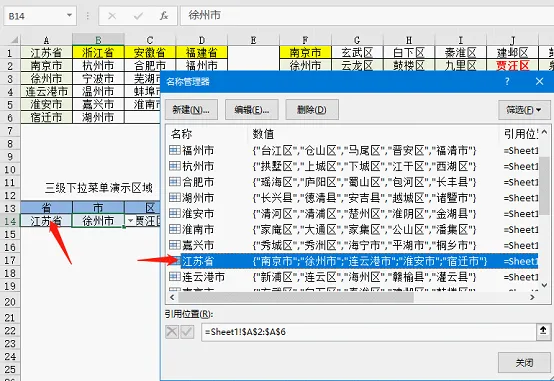554x381 pixels.
Task: Close the 名称管理器 dialog with X
Action: tap(539, 81)
